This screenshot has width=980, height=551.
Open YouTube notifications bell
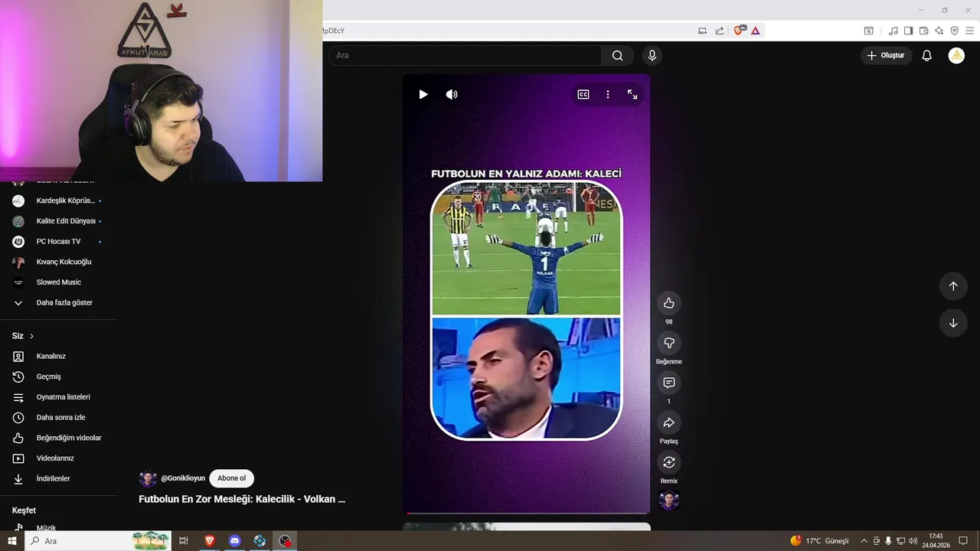tap(926, 55)
